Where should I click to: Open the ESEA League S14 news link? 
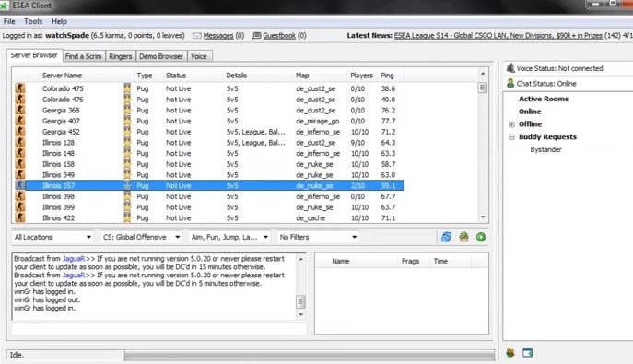pos(498,36)
